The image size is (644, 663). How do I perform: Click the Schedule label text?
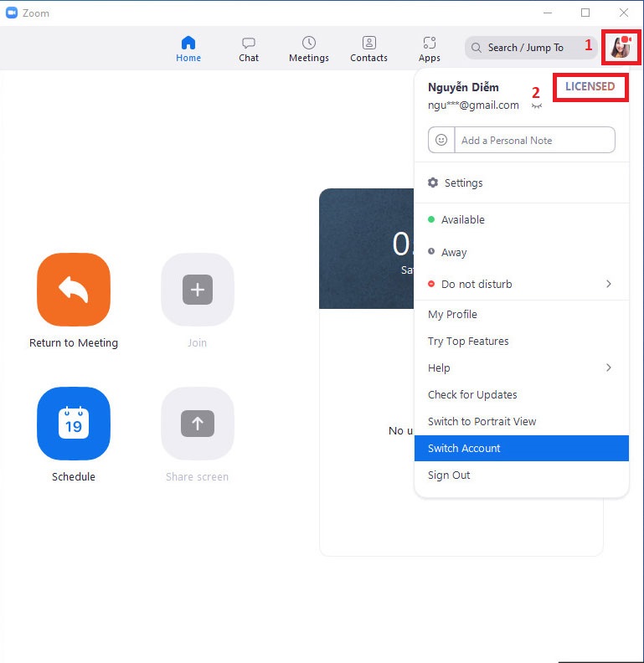click(74, 476)
